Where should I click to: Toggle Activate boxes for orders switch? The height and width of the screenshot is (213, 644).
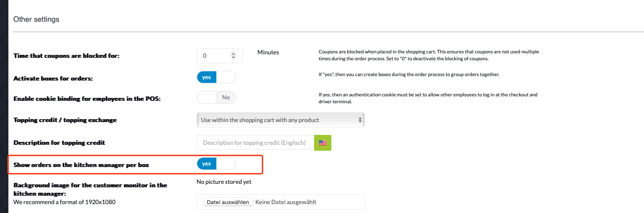pyautogui.click(x=216, y=78)
